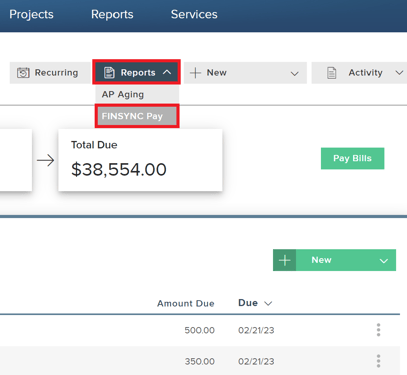Click the Recurring calendar icon
Screen dimensions: 407x375
pyautogui.click(x=23, y=73)
